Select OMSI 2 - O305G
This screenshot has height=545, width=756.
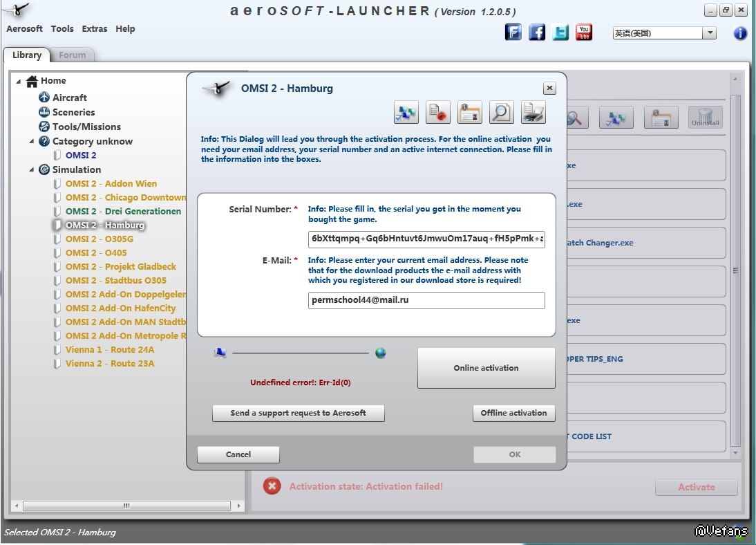point(100,239)
